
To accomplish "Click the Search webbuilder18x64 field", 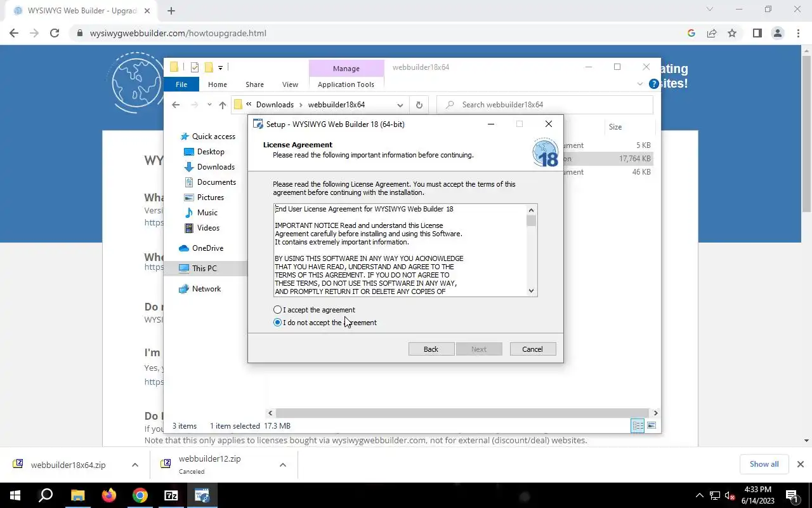I will 546,105.
